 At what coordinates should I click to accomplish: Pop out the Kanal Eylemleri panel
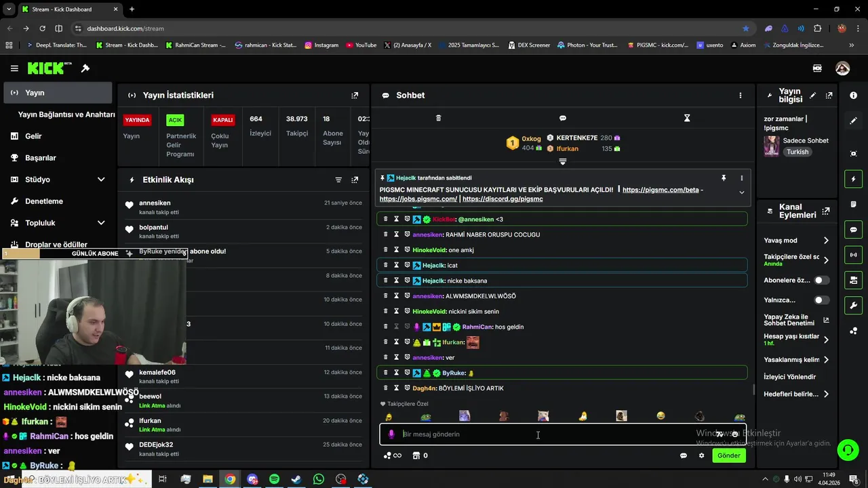pyautogui.click(x=825, y=211)
